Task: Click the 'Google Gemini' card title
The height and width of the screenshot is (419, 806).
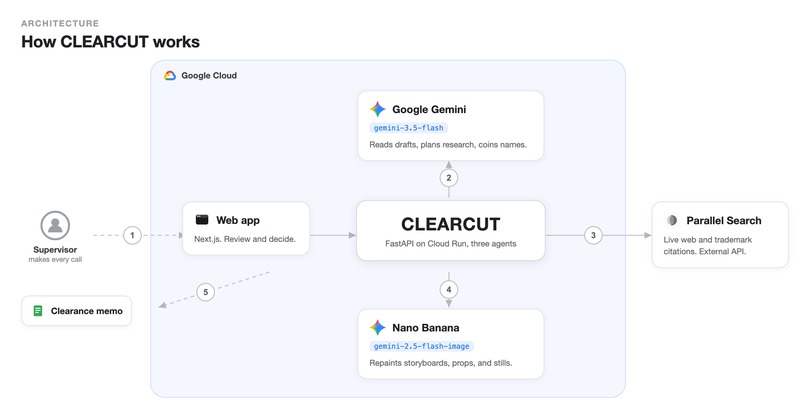Action: pyautogui.click(x=429, y=110)
